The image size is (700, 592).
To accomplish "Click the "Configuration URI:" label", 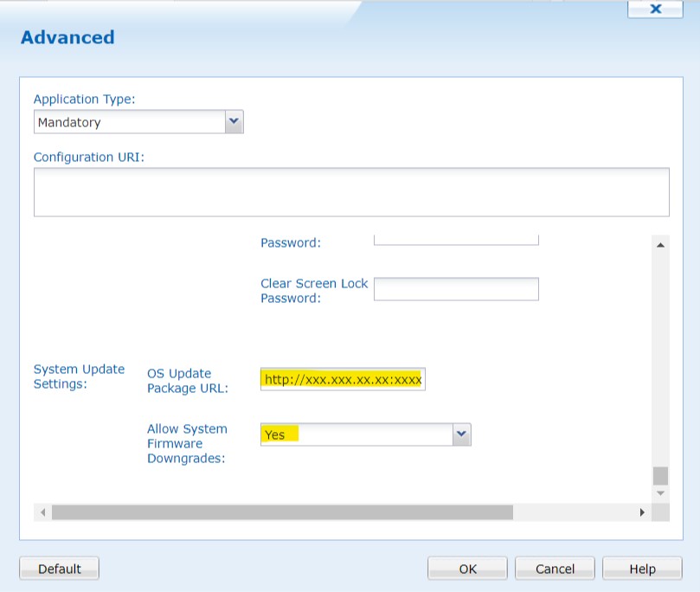I will [x=89, y=158].
